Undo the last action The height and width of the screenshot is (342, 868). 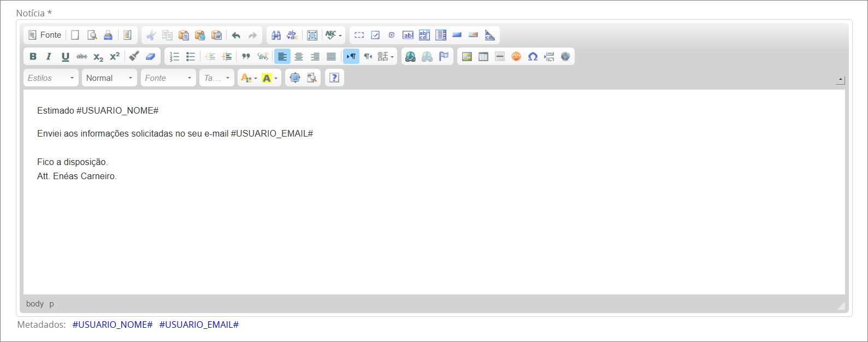(x=236, y=35)
